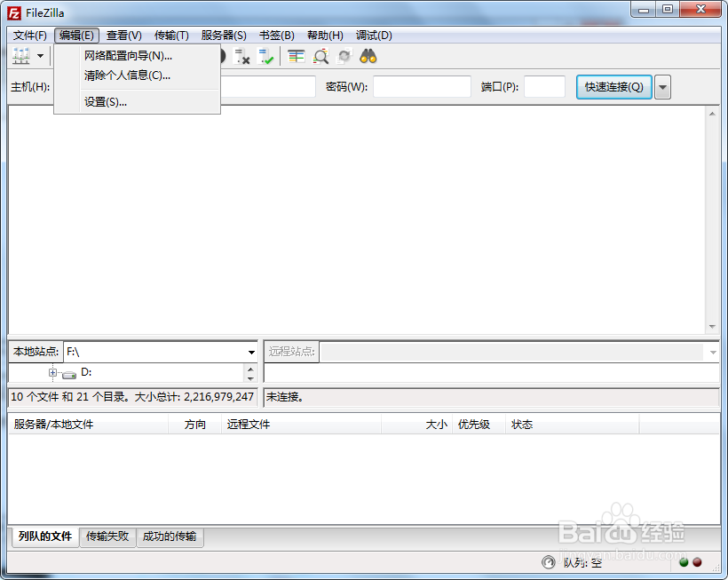The image size is (728, 580).
Task: Open the quick connect history dropdown
Action: pyautogui.click(x=662, y=87)
